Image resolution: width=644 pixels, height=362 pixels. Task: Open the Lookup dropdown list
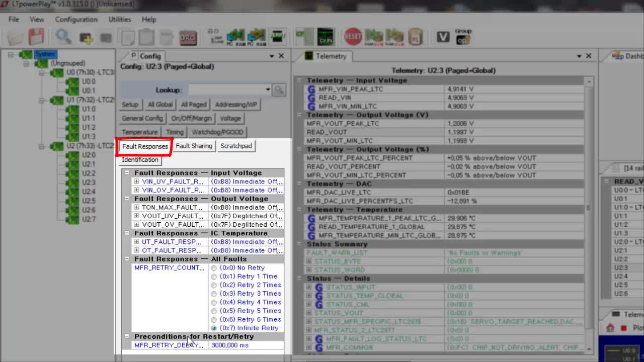267,90
